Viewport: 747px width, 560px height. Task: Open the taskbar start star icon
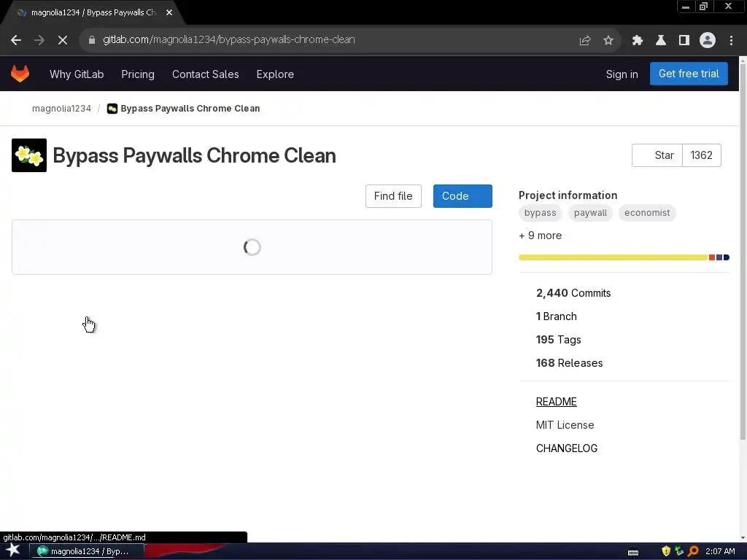[13, 551]
